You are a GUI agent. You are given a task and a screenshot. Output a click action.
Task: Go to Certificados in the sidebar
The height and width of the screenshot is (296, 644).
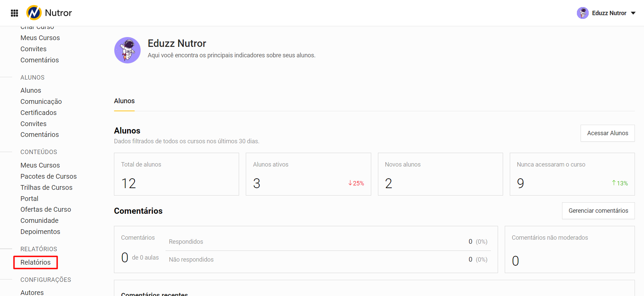pyautogui.click(x=38, y=113)
